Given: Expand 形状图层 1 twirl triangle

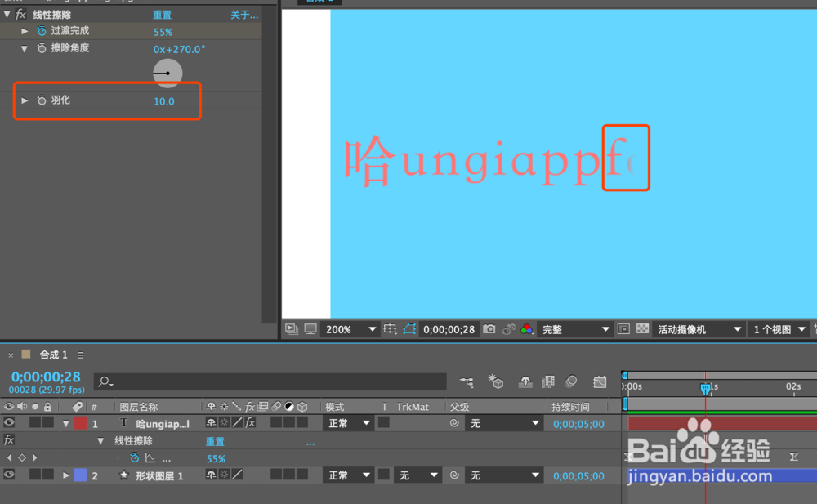Looking at the screenshot, I should pyautogui.click(x=65, y=475).
